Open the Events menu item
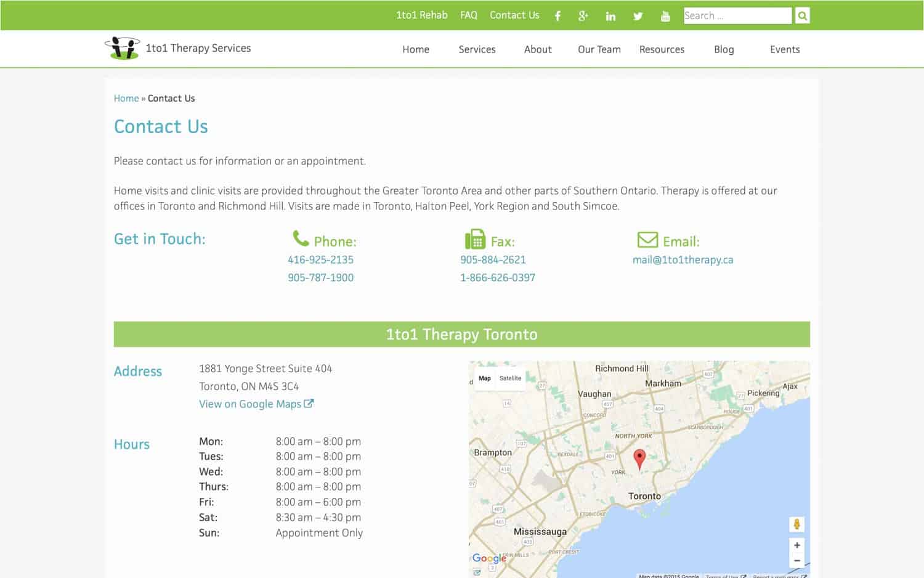Viewport: 924px width, 578px height. coord(785,49)
